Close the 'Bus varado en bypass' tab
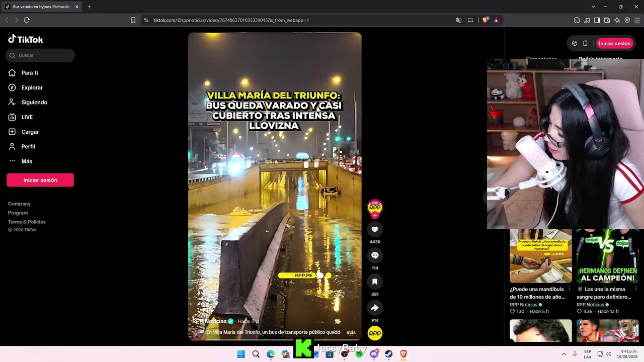The width and height of the screenshot is (644, 362). 77,7
